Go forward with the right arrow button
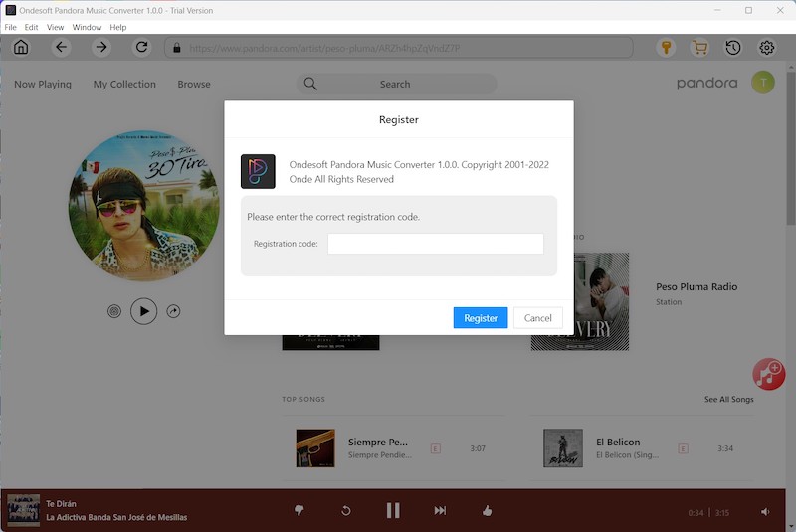This screenshot has height=532, width=796. coord(101,47)
